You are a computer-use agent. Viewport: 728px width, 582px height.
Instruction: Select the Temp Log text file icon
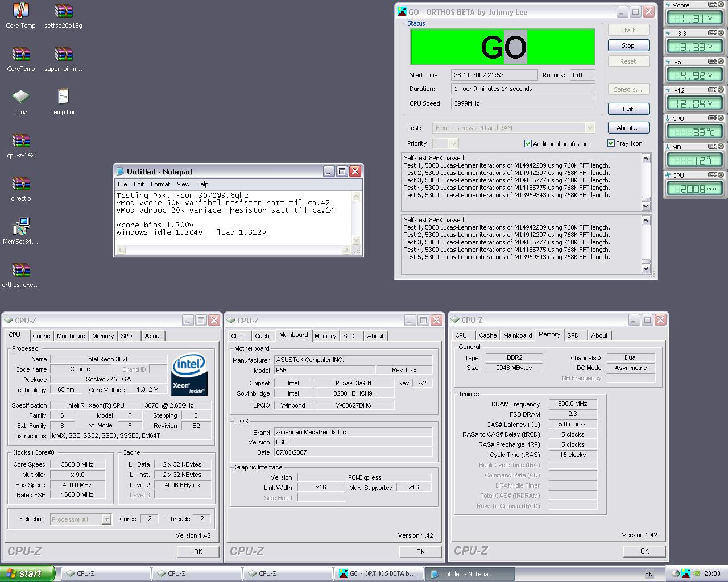(63, 102)
